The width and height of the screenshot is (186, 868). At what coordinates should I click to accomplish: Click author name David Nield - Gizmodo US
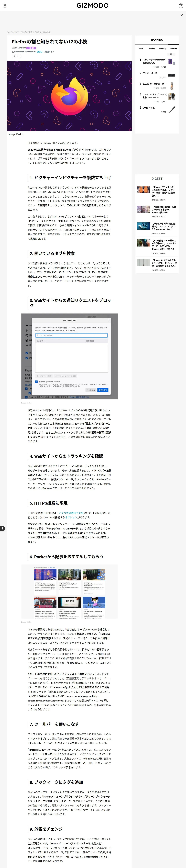click(25, 52)
